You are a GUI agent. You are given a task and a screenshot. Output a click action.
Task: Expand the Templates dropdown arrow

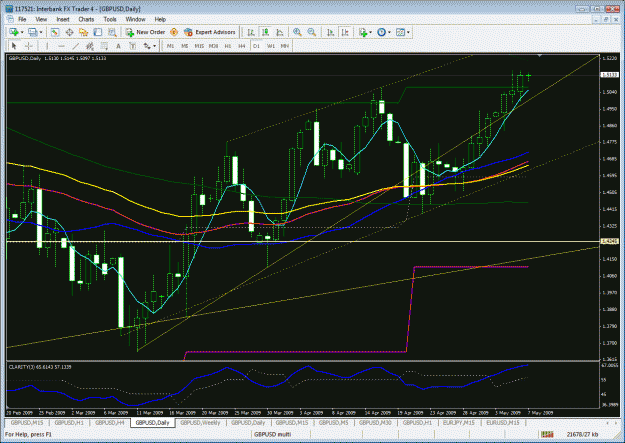pos(408,32)
